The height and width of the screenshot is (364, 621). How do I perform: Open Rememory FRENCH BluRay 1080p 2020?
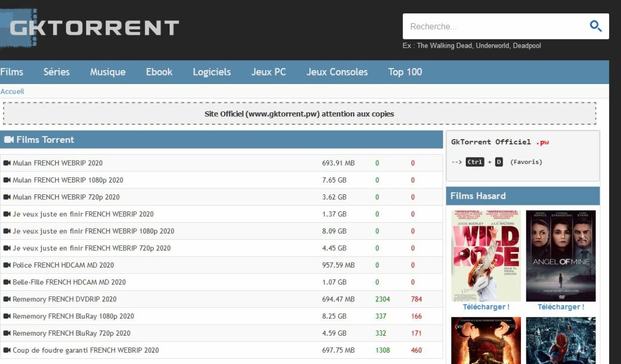click(x=73, y=316)
